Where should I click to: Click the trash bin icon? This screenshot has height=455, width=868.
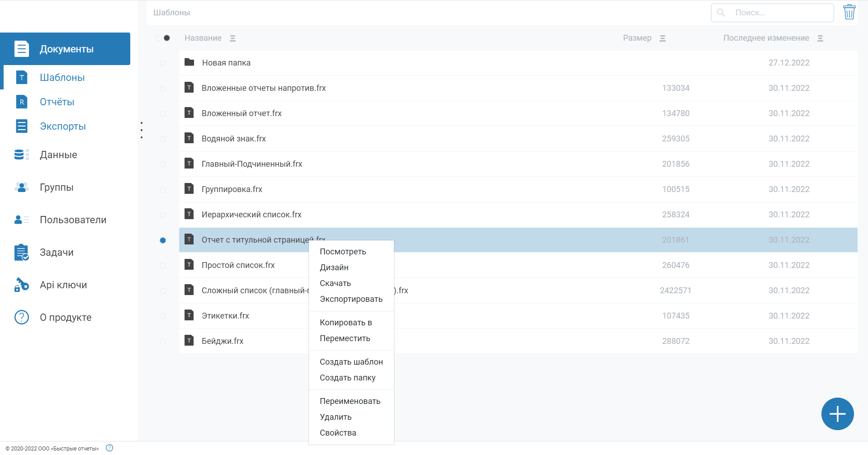[849, 12]
